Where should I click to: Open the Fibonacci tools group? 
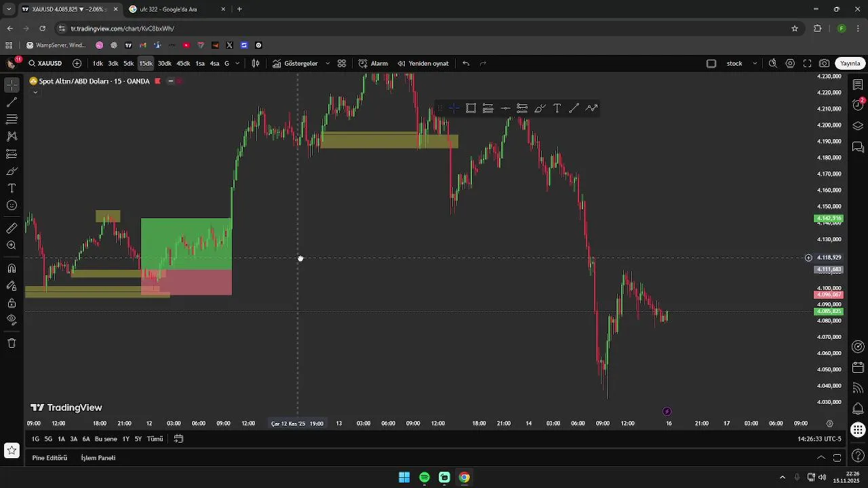pos(12,119)
